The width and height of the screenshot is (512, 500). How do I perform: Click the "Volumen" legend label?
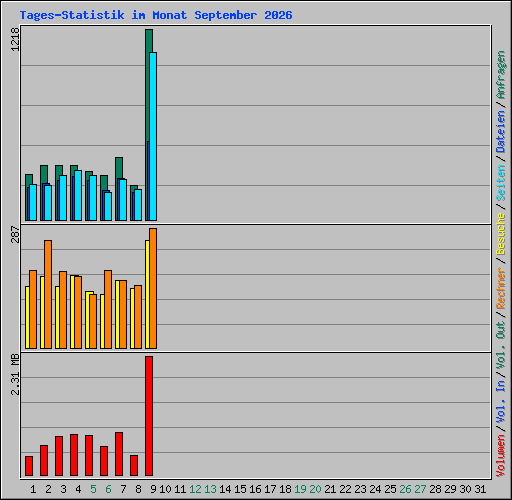[x=501, y=456]
